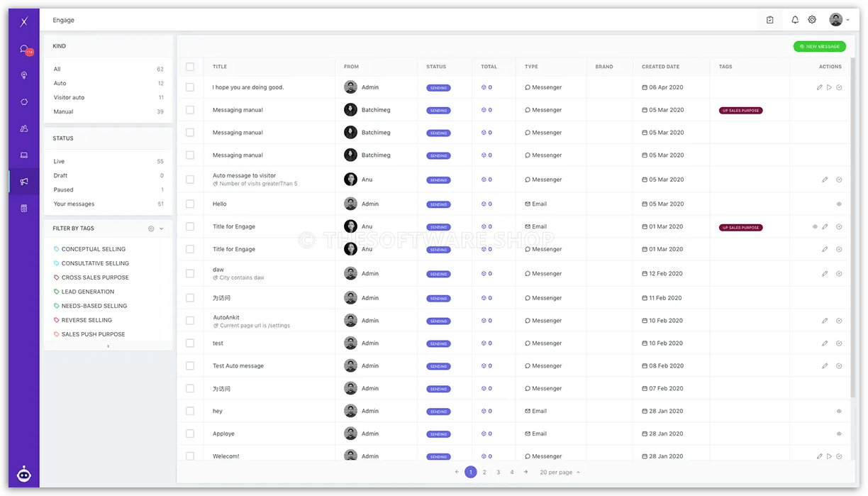The image size is (868, 496).
Task: Open the notifications bell
Action: [x=795, y=20]
